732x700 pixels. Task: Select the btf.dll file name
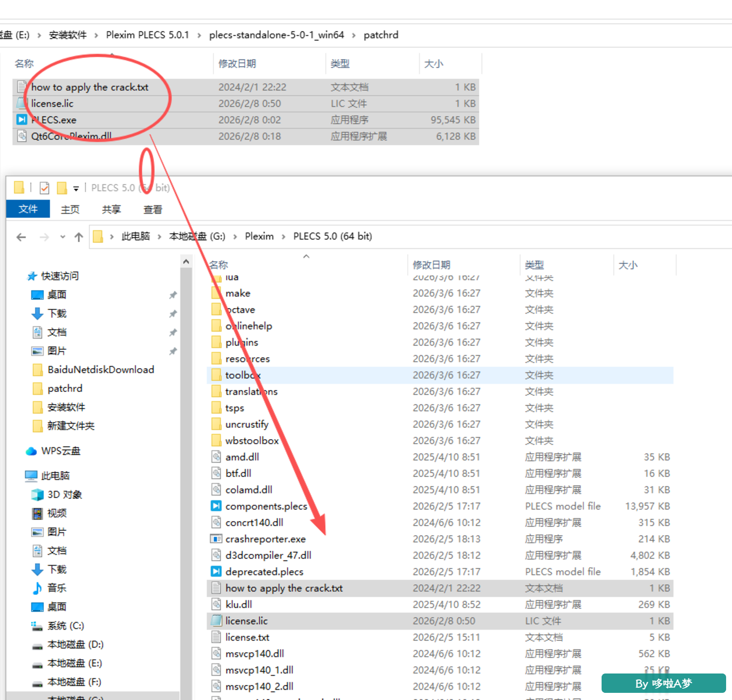pos(239,473)
